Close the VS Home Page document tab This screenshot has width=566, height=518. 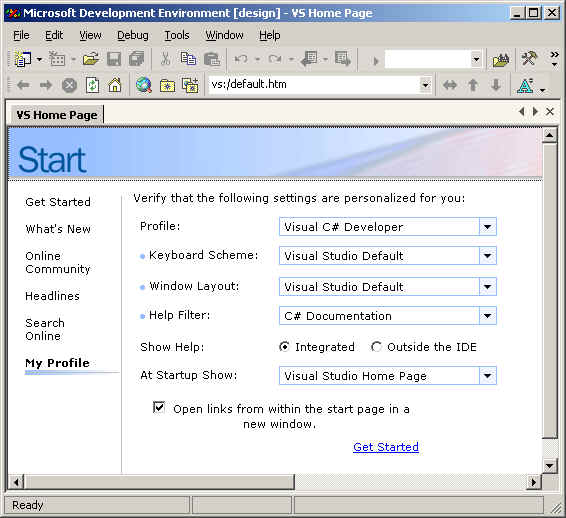click(x=550, y=112)
